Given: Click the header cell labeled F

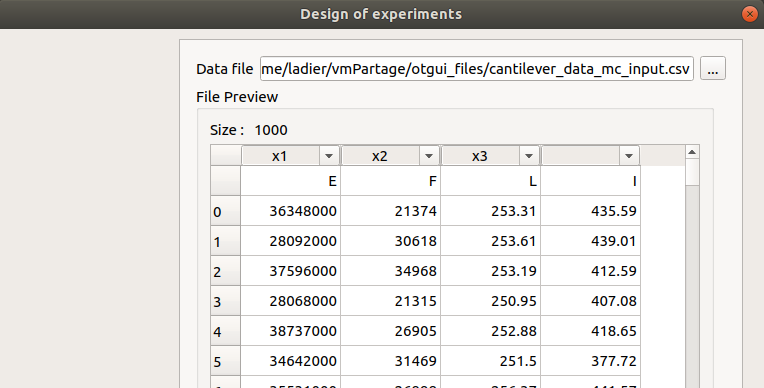Looking at the screenshot, I should (x=391, y=181).
